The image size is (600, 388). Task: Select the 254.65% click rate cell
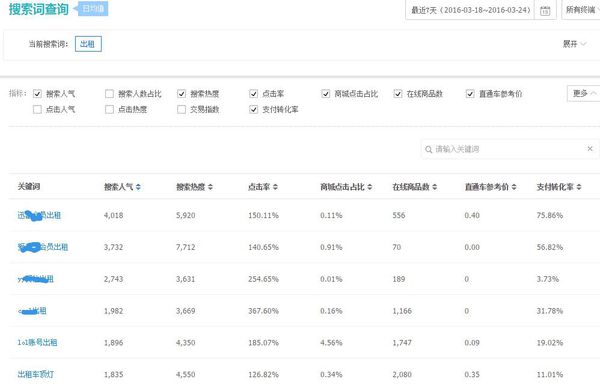click(263, 279)
